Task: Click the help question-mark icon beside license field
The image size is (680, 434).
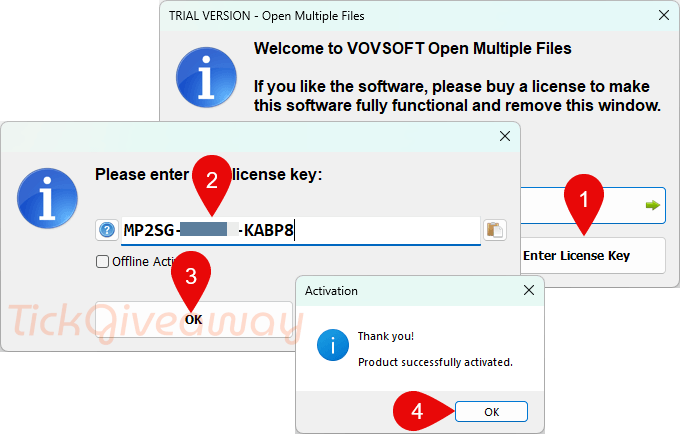Action: coord(107,230)
